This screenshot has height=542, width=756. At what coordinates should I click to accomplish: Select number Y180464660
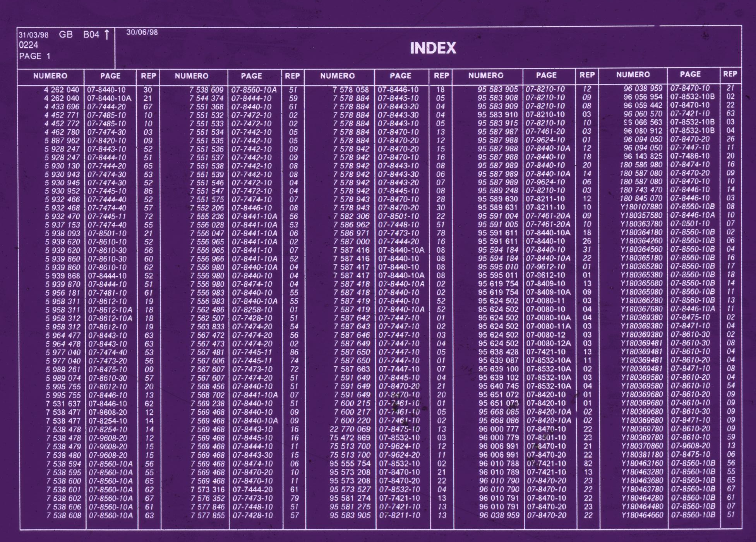point(643,515)
